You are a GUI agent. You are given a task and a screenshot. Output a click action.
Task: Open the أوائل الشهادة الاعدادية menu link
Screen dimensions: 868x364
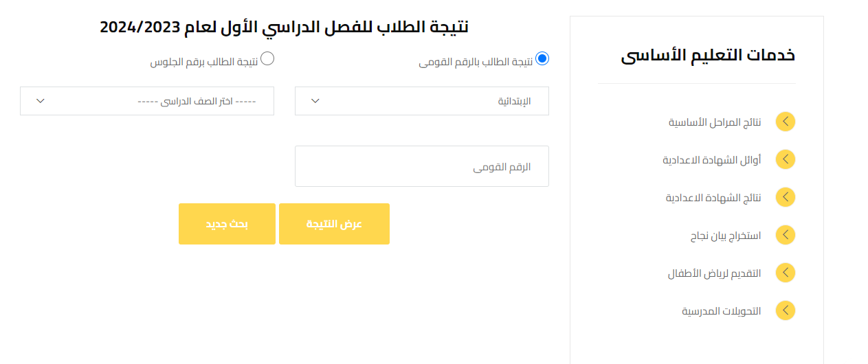coord(711,160)
